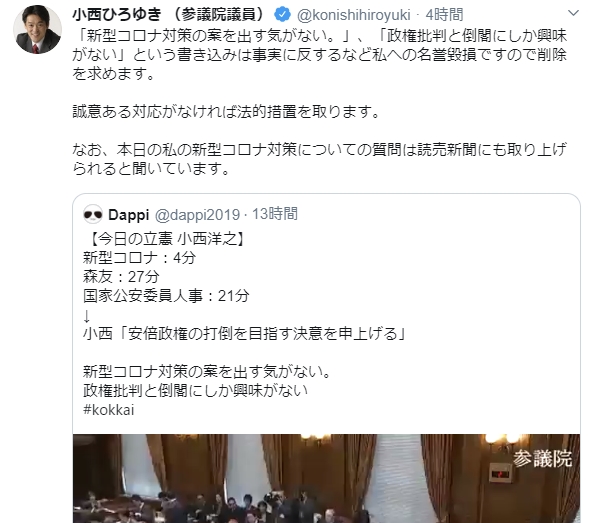Screen dimensions: 589x523
Task: Open quoted tweet via 【今日の立憲 小西洋之】 heading
Action: point(165,239)
